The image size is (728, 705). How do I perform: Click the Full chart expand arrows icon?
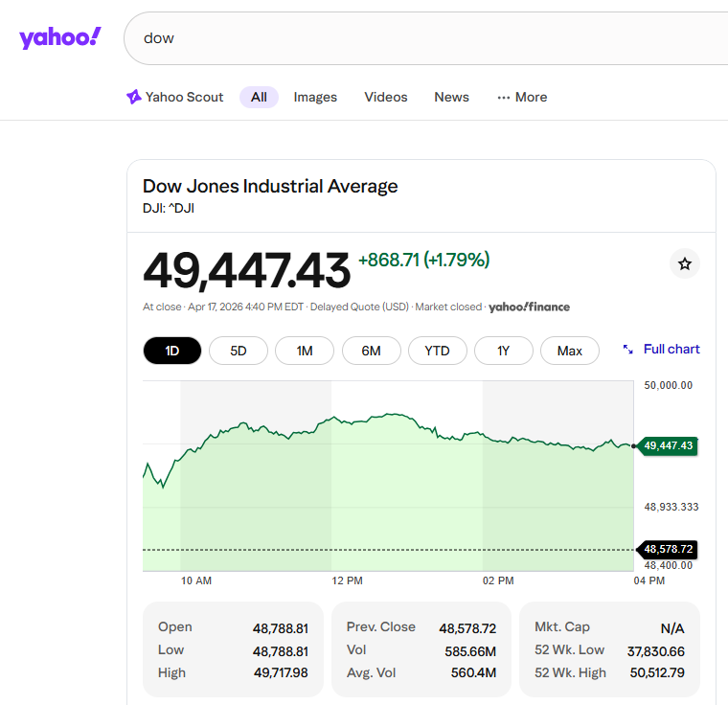coord(628,350)
